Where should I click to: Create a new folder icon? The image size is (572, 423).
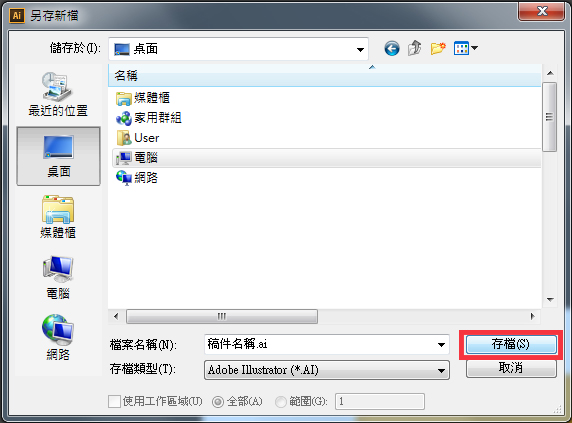[438, 48]
